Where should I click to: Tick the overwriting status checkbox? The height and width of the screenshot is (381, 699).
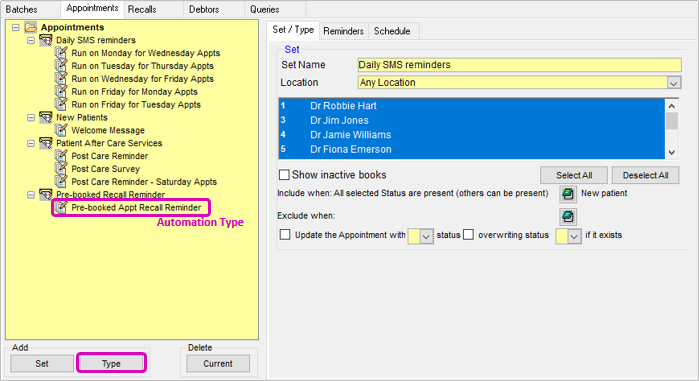468,235
